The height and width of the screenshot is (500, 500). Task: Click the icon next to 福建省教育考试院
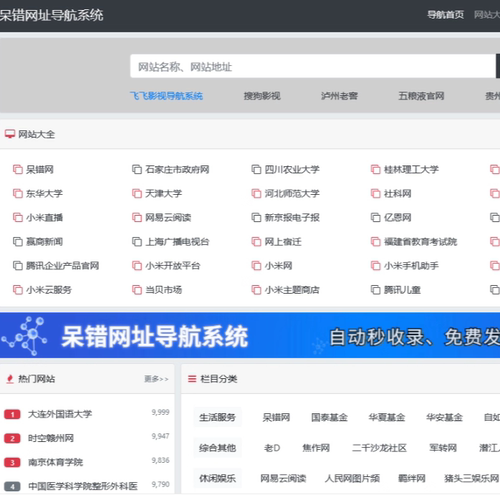tap(376, 242)
